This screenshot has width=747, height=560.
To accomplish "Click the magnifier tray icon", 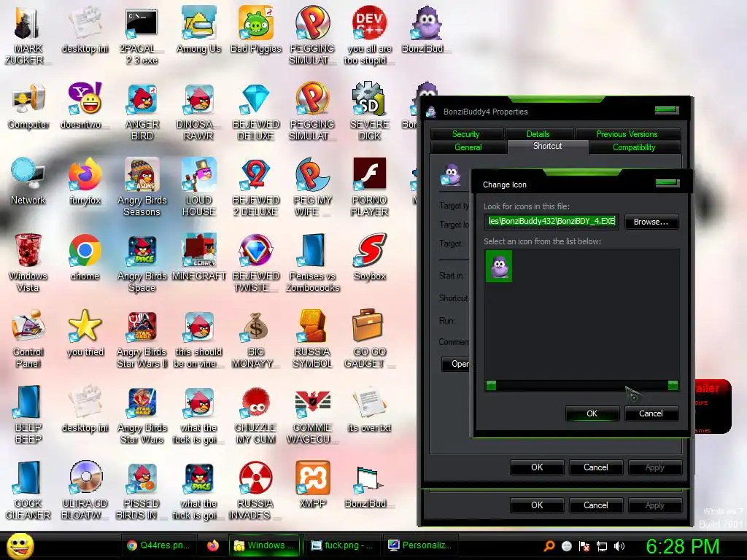I will (x=549, y=546).
